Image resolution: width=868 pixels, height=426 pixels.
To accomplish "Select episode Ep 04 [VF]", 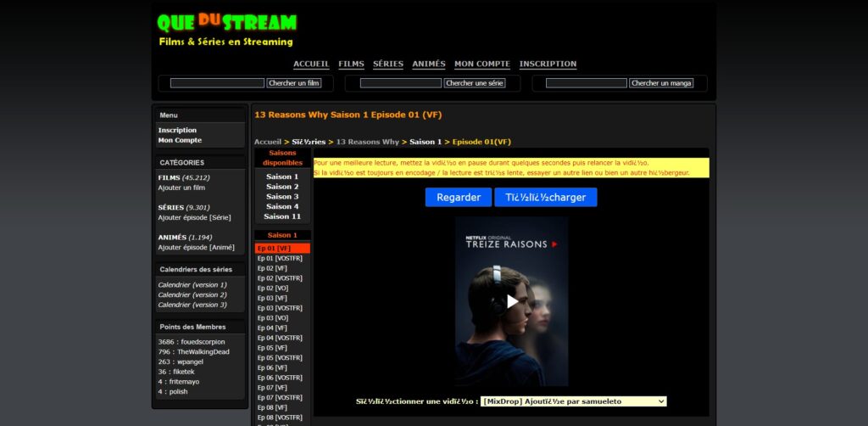I will coord(272,328).
